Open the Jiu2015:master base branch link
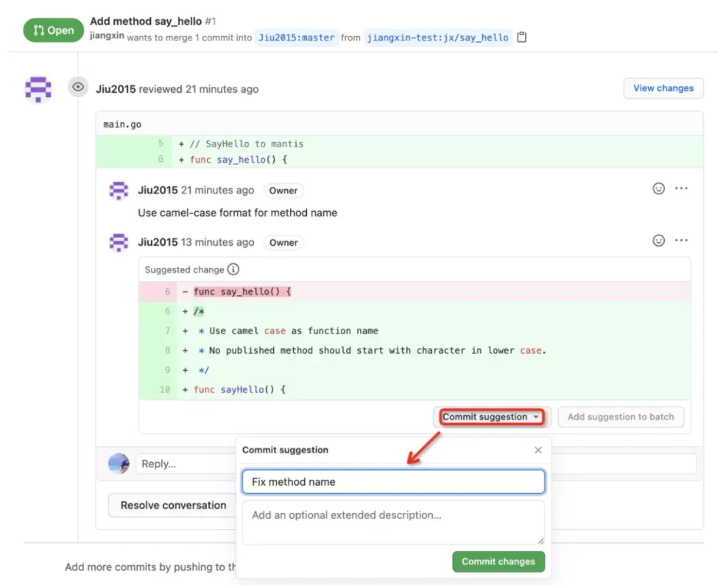This screenshot has width=726, height=588. tap(297, 37)
